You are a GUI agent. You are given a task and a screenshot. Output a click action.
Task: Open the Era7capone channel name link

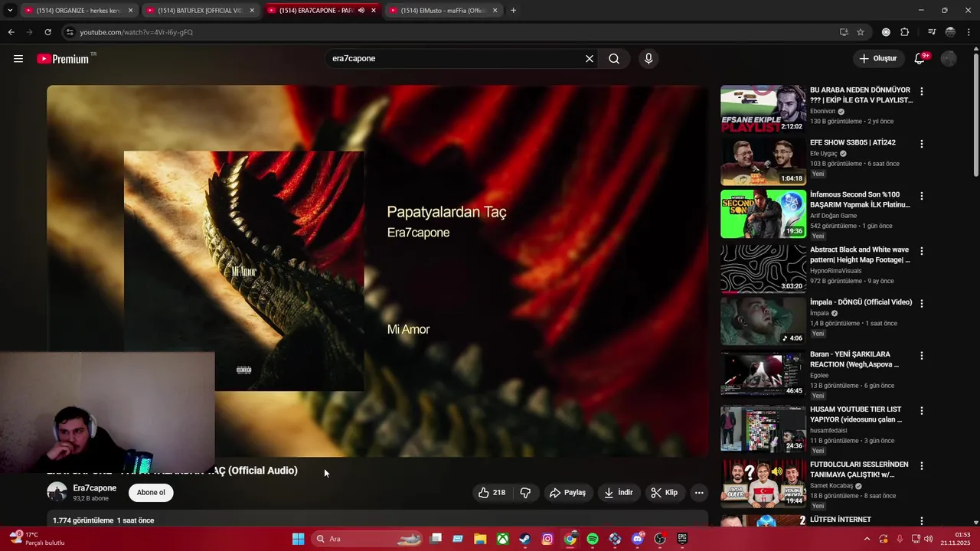[x=95, y=488]
